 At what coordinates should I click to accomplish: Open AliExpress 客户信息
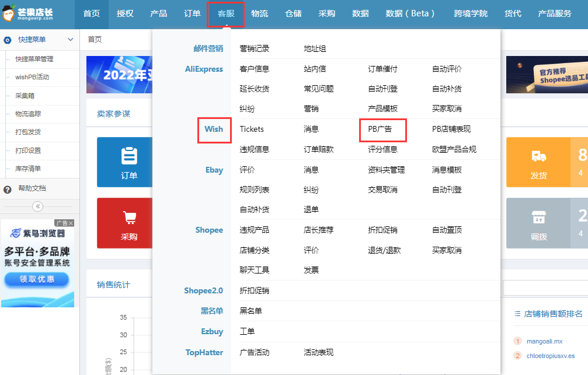254,69
